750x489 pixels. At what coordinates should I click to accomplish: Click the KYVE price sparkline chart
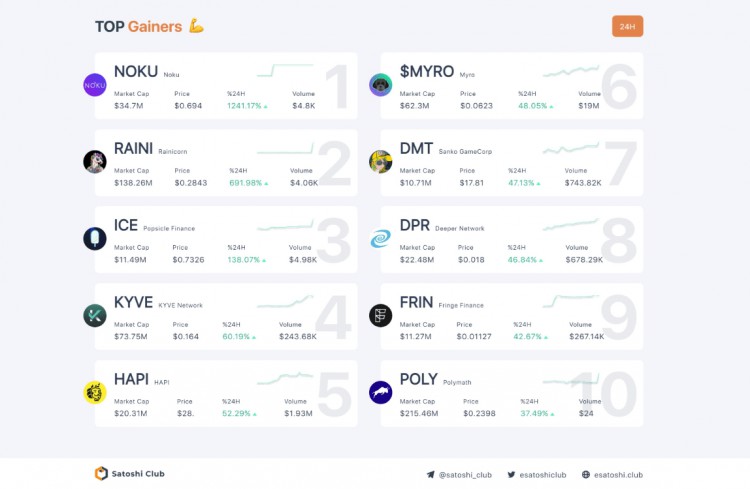(x=285, y=301)
